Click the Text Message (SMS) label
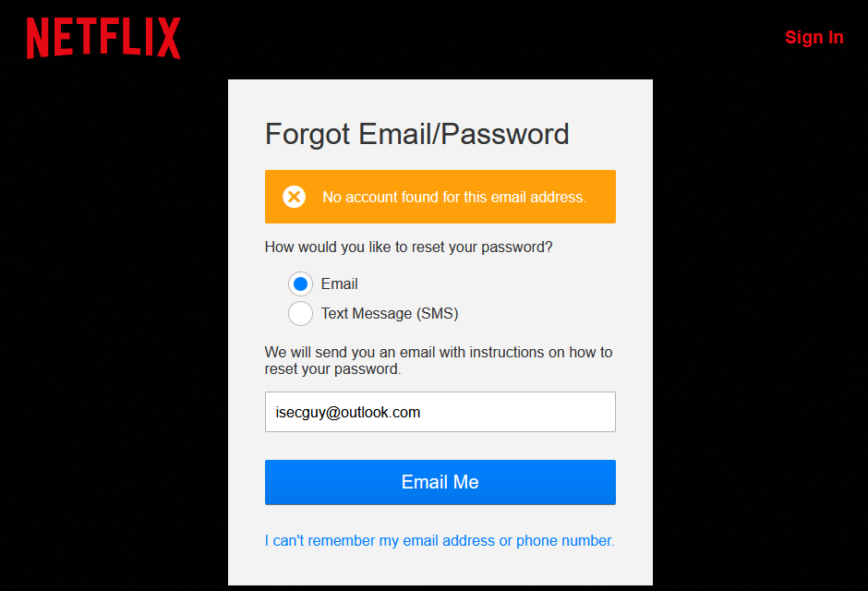The image size is (868, 591). tap(390, 313)
